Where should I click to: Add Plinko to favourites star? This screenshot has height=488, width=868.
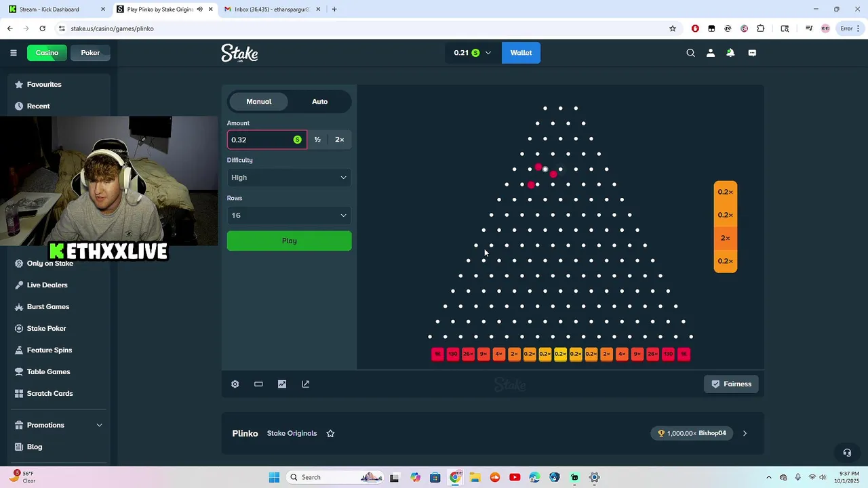(x=330, y=433)
